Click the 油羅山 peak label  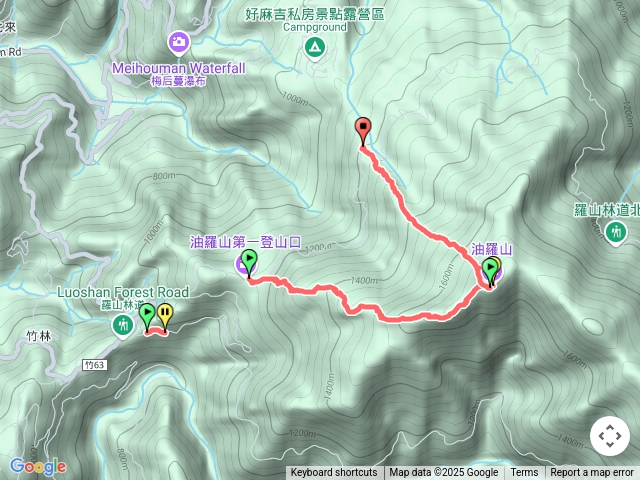491,249
